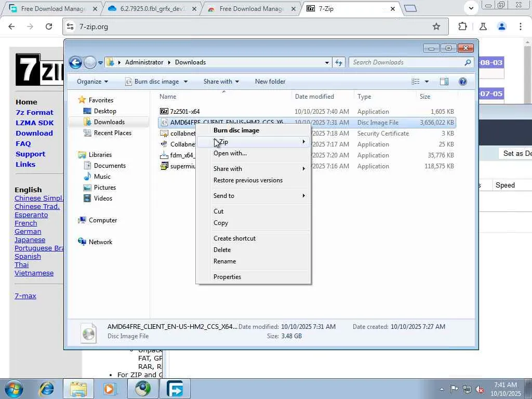Choose Rename in the context menu
532x399 pixels.
pyautogui.click(x=253, y=261)
